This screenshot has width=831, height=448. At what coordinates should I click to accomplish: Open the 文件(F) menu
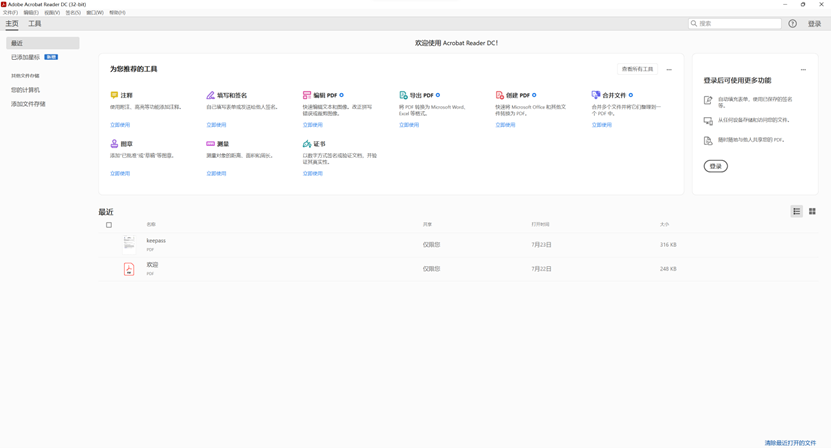10,13
